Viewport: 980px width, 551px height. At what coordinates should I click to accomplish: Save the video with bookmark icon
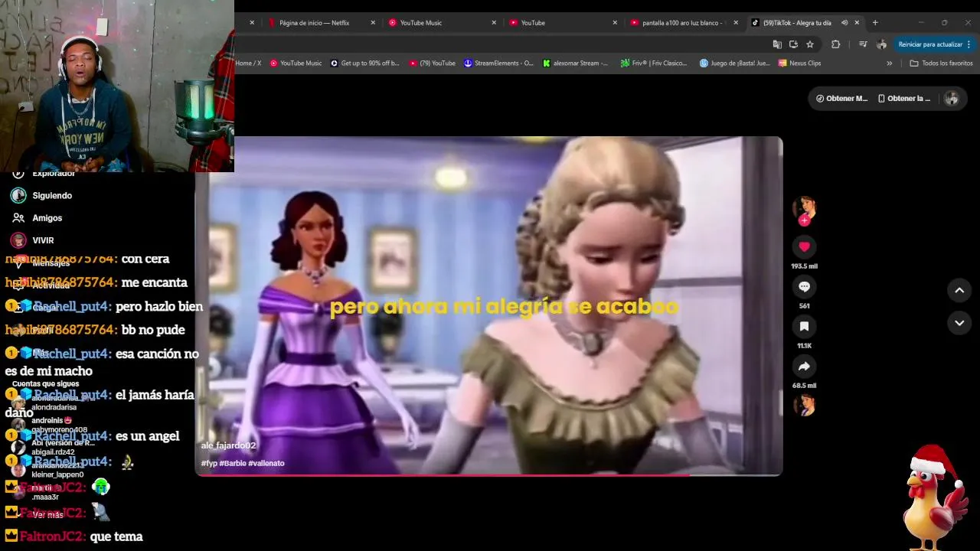pos(804,326)
